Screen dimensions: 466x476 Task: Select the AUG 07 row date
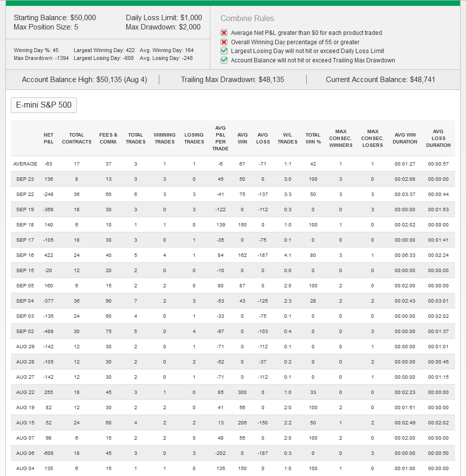(25, 438)
